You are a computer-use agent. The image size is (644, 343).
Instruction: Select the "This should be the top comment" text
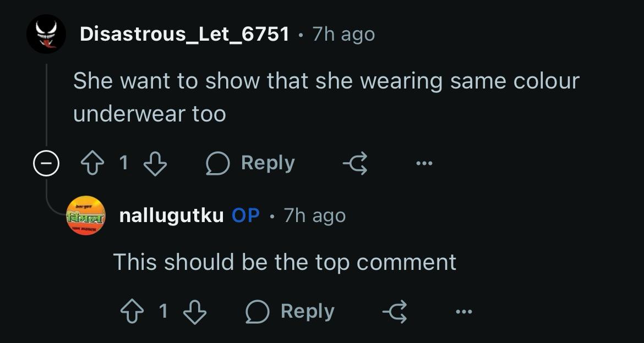pos(285,262)
